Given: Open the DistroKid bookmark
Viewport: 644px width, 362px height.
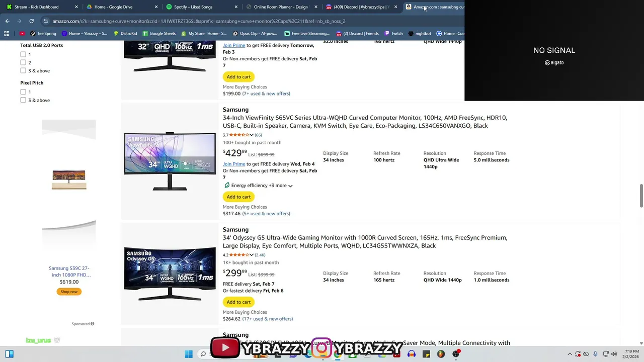Looking at the screenshot, I should (x=125, y=34).
